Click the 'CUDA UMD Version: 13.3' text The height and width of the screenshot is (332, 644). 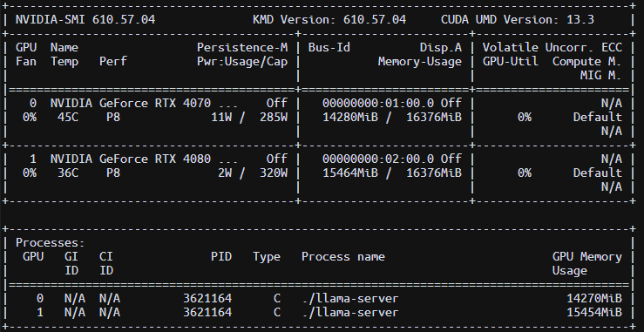click(518, 20)
